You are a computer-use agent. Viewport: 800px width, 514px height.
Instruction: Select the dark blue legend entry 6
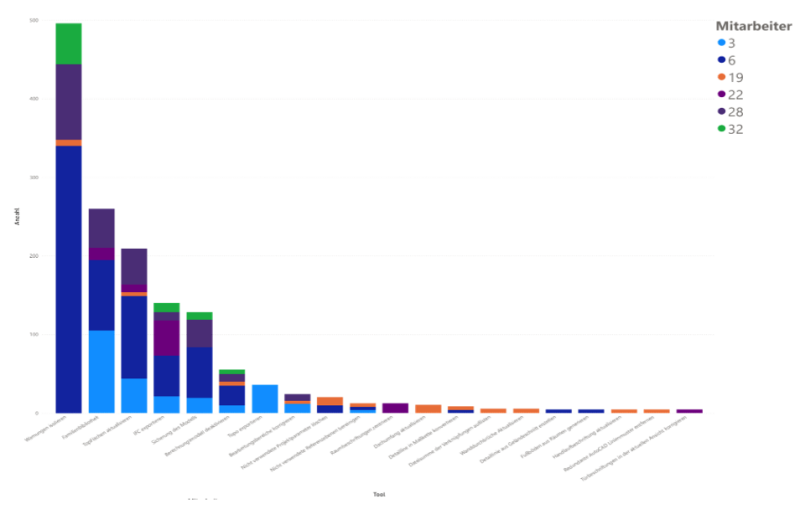point(721,60)
